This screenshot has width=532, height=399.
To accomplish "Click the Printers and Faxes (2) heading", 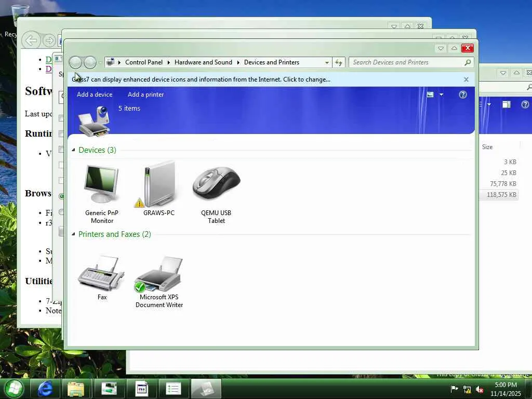I will pos(115,234).
